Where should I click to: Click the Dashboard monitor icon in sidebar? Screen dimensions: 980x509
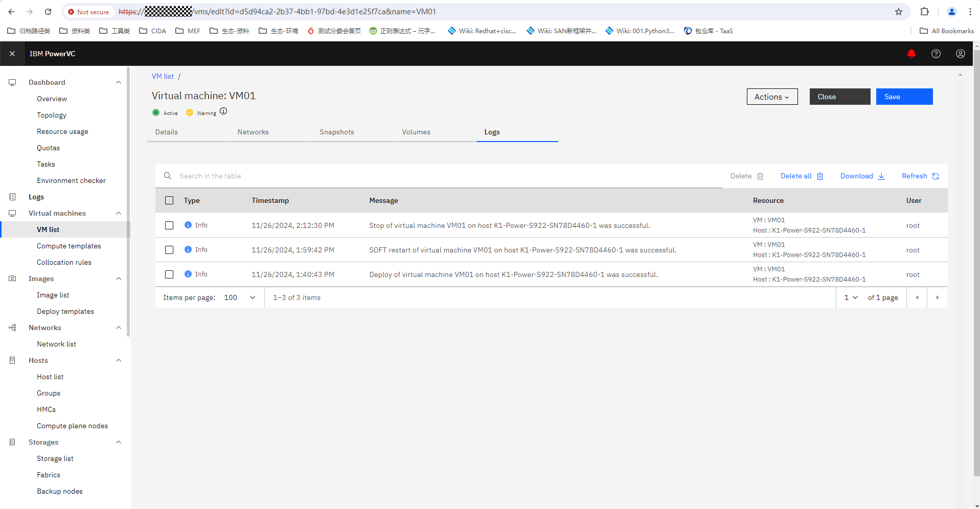pos(12,82)
